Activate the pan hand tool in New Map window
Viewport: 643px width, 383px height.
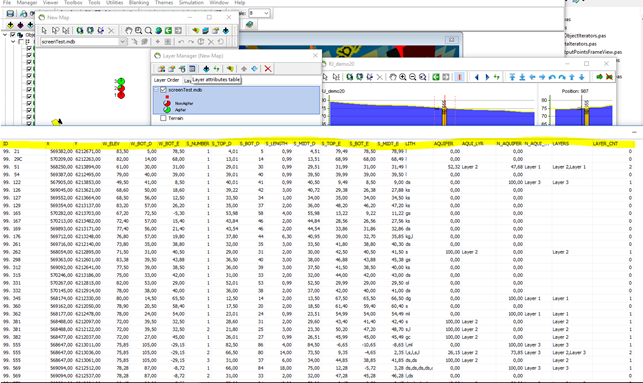[x=128, y=30]
